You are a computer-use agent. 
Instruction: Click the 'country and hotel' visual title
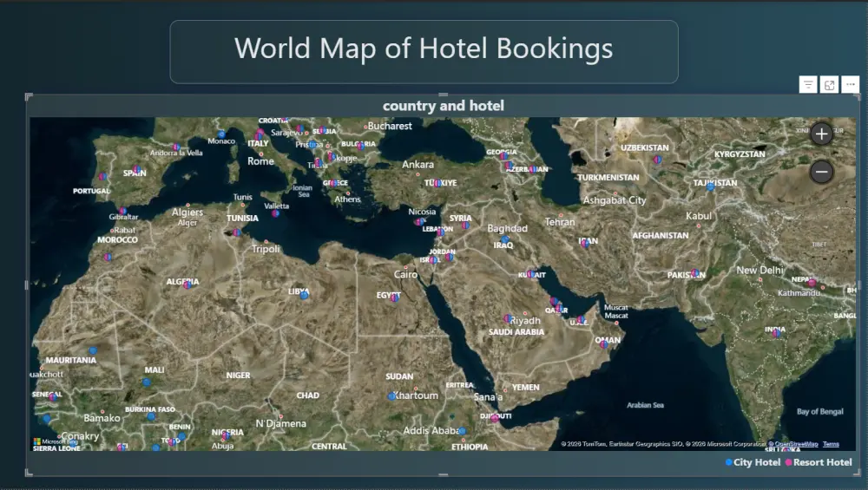pyautogui.click(x=444, y=106)
